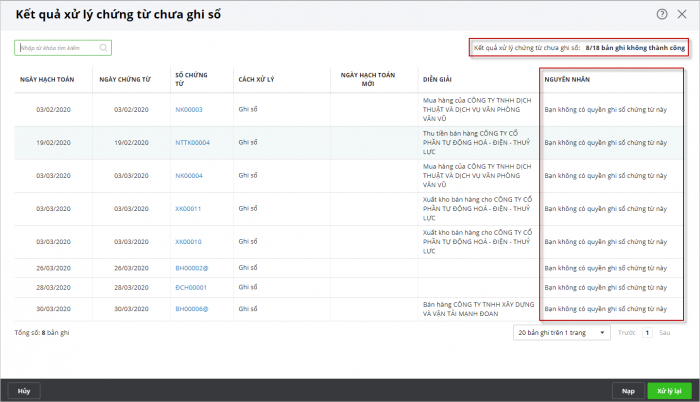Open voucher link BH00002@

coord(192,268)
